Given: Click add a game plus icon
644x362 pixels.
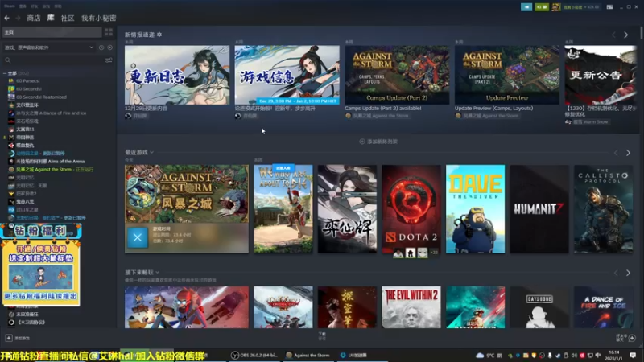Looking at the screenshot, I should tap(9, 338).
